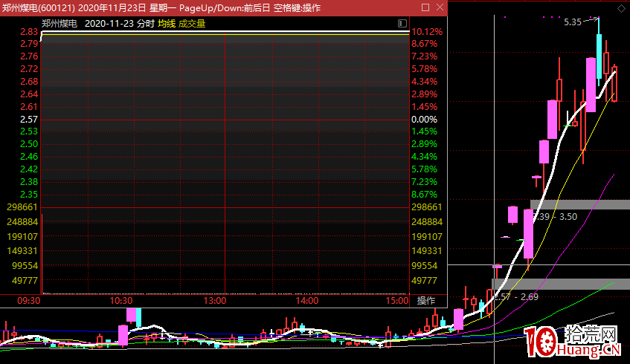Screen dimensions: 630x364
Task: Click the 5.35 high price marker on the K-line
Action: pos(572,23)
